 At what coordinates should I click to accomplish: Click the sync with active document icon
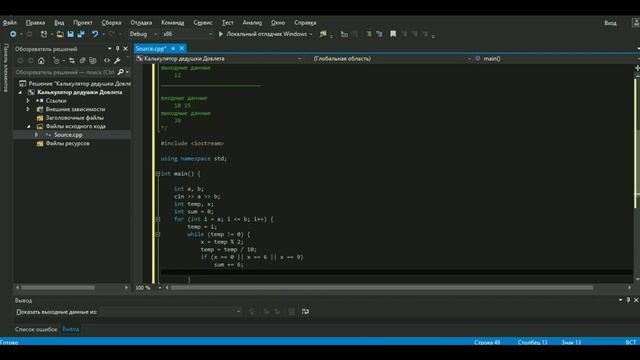(72, 61)
